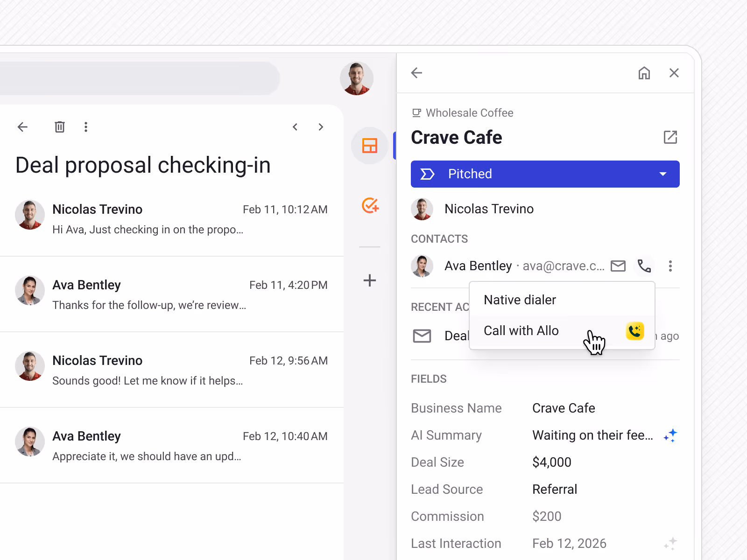Click the CONTACTS section header

(x=439, y=239)
